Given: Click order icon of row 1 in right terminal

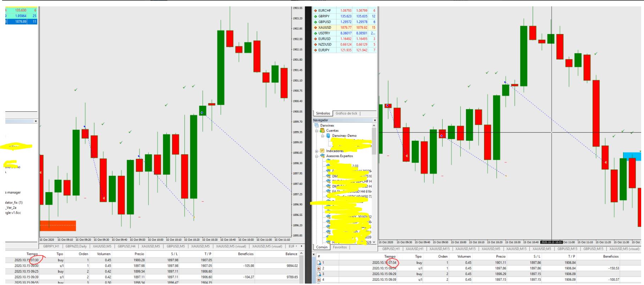Looking at the screenshot, I should point(319,263).
